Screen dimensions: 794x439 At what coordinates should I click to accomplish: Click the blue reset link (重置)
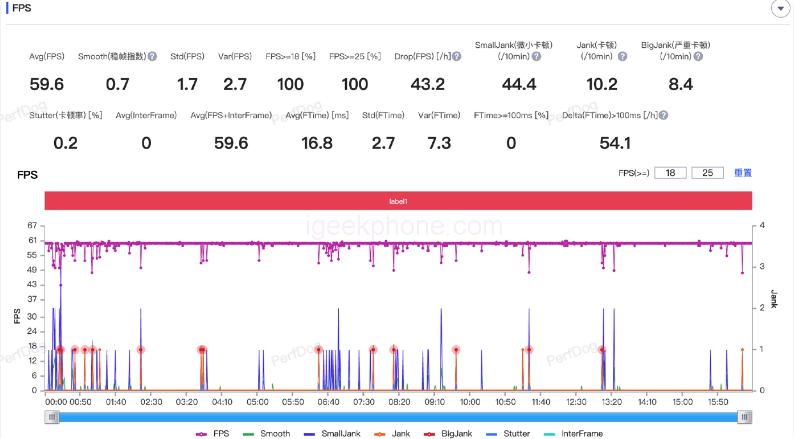pos(743,173)
